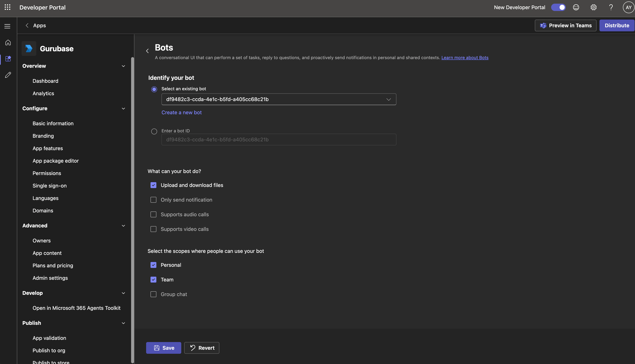The image size is (635, 364).
Task: Click the Distribute button
Action: point(617,25)
